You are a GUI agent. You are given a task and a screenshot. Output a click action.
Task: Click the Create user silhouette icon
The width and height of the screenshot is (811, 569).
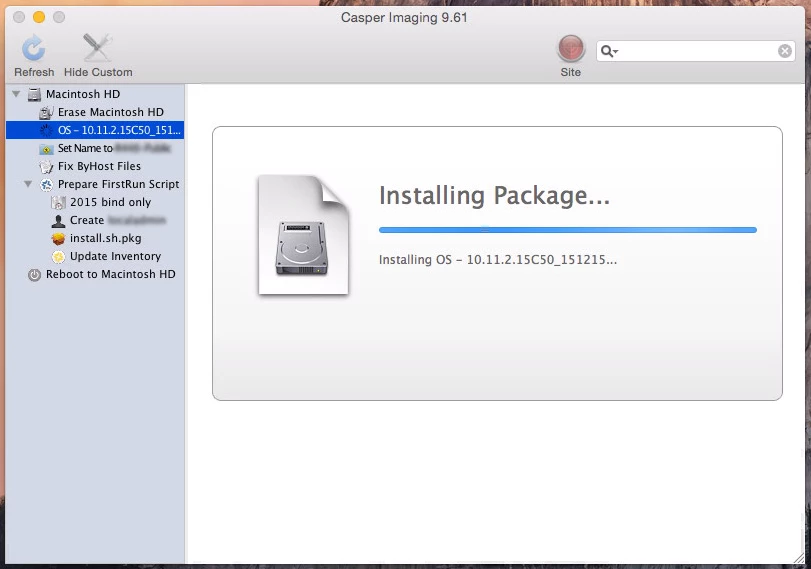click(x=58, y=221)
